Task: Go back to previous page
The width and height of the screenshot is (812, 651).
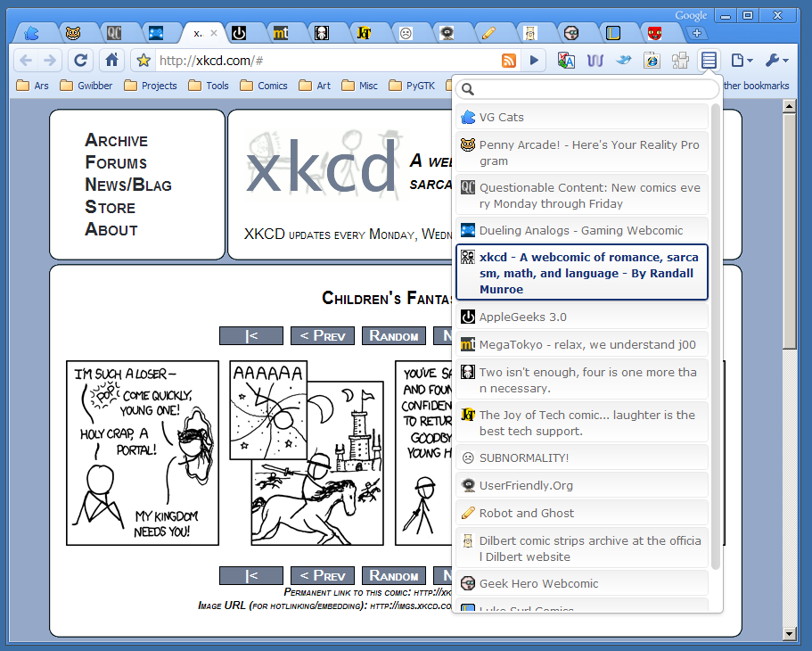Action: click(x=26, y=61)
